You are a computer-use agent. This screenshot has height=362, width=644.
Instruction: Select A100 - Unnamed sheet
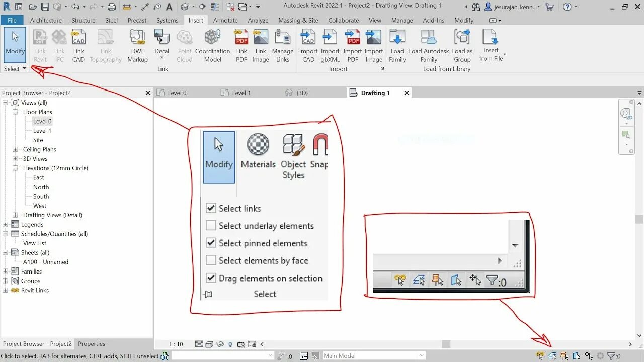[46, 262]
